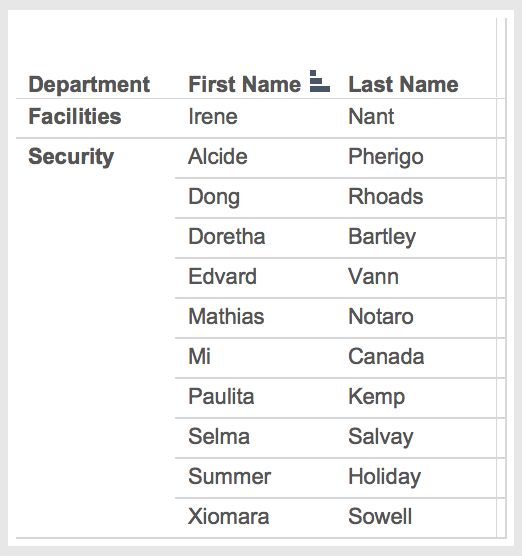This screenshot has width=522, height=556.
Task: Click the sort icon beside First Name
Action: point(320,81)
